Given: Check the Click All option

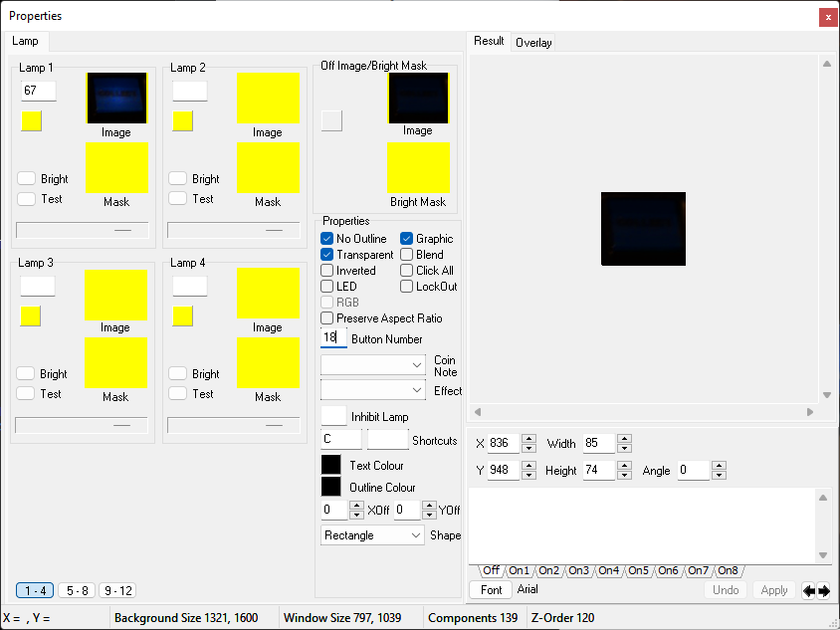Looking at the screenshot, I should [x=407, y=271].
